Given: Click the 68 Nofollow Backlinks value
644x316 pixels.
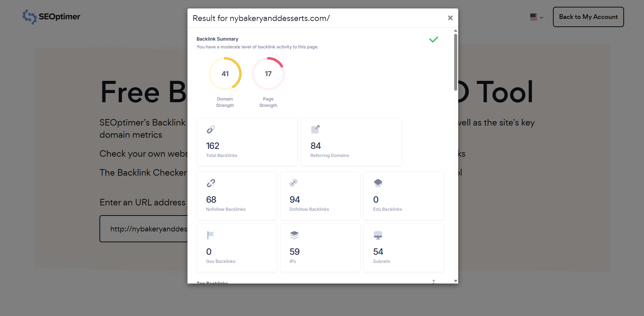Looking at the screenshot, I should pos(211,200).
